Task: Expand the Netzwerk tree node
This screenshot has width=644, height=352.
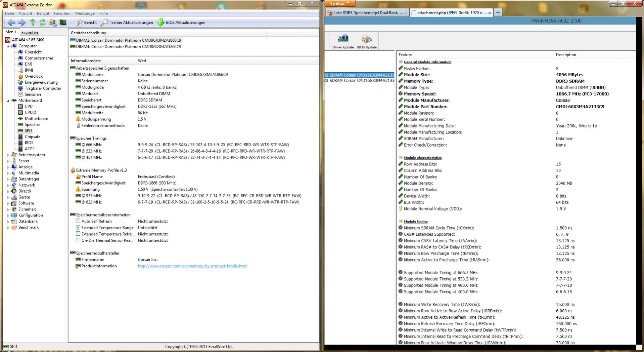Action: tap(8, 185)
